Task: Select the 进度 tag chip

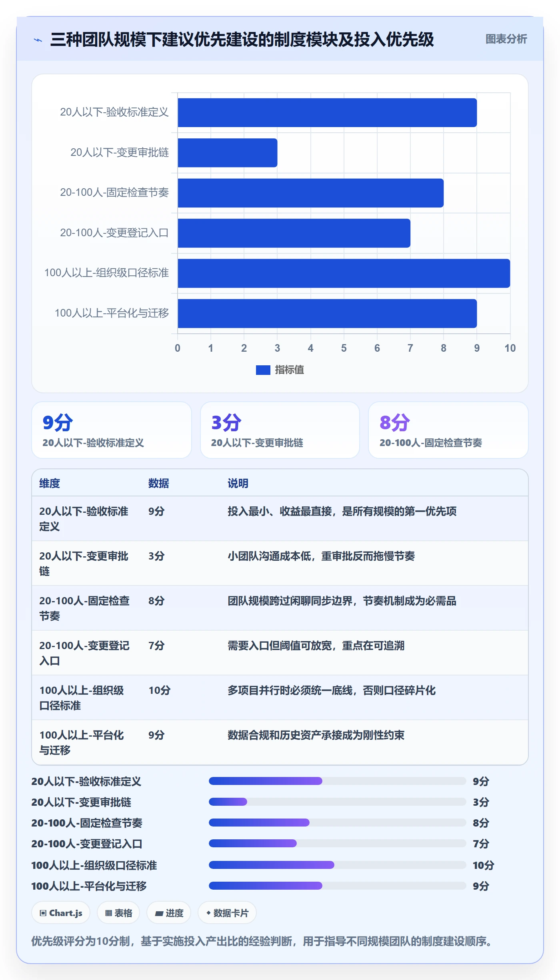Action: (x=169, y=913)
